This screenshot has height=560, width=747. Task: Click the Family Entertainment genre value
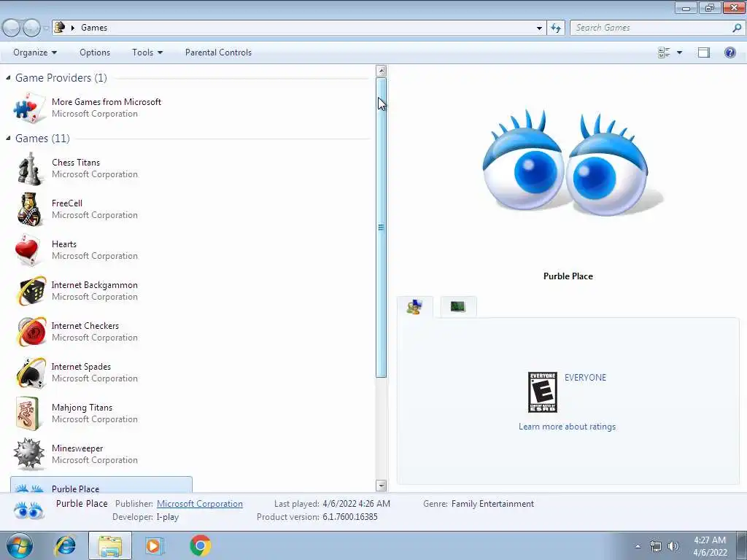pyautogui.click(x=492, y=504)
